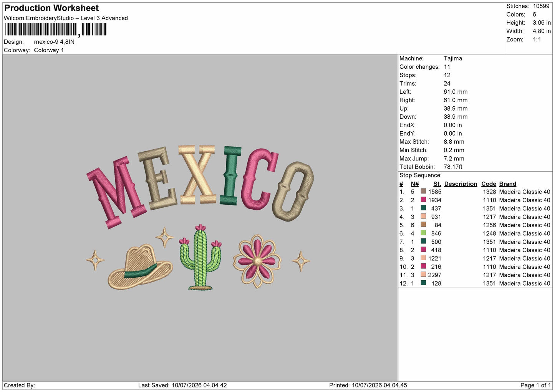Click the Machine value "Tajima"
The width and height of the screenshot is (555, 392).
(x=453, y=58)
